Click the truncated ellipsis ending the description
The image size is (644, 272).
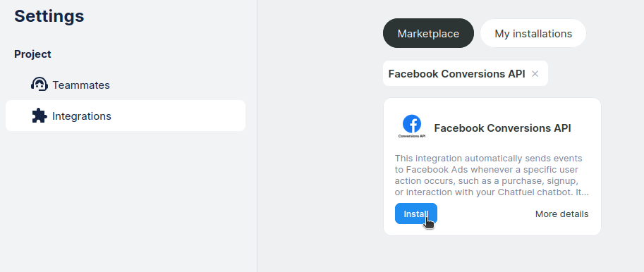click(x=585, y=192)
